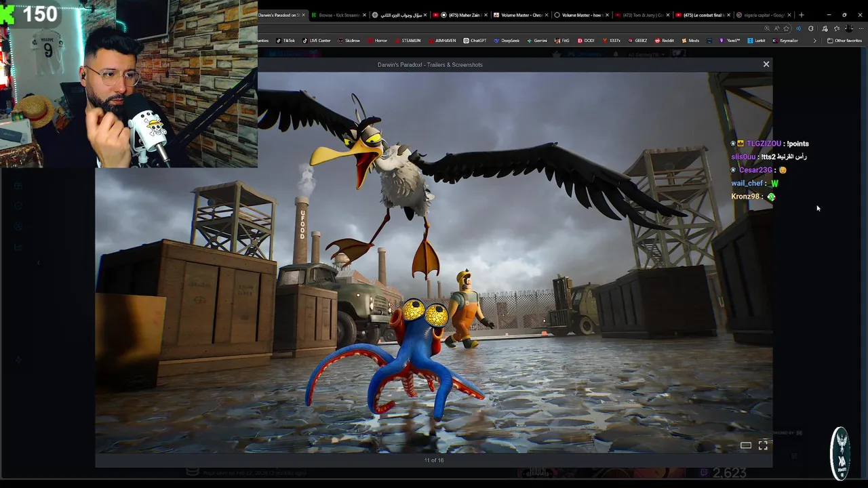Image resolution: width=868 pixels, height=488 pixels.
Task: Open the Yaml bookmark
Action: [730, 41]
